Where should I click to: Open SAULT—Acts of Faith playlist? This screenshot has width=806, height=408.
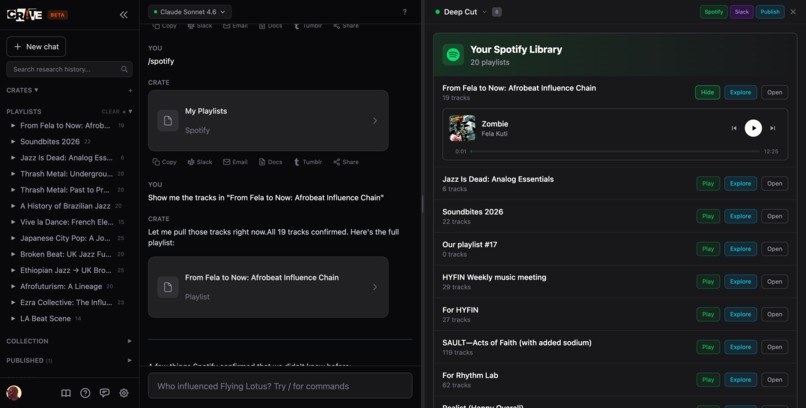775,347
